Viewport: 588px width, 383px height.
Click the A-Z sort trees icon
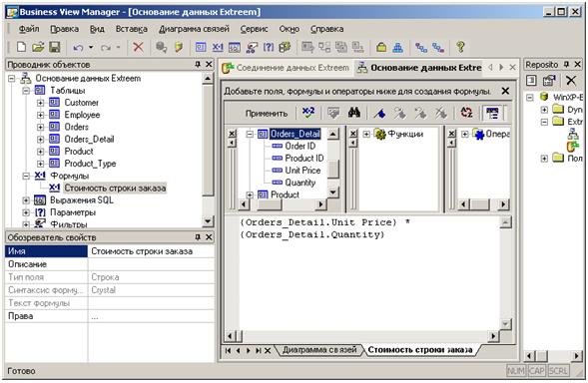[466, 113]
